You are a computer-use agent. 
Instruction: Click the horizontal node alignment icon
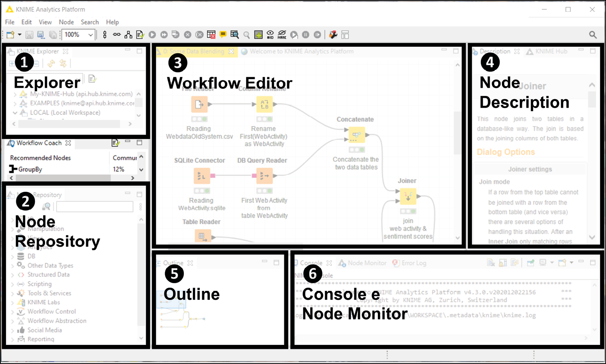click(117, 35)
